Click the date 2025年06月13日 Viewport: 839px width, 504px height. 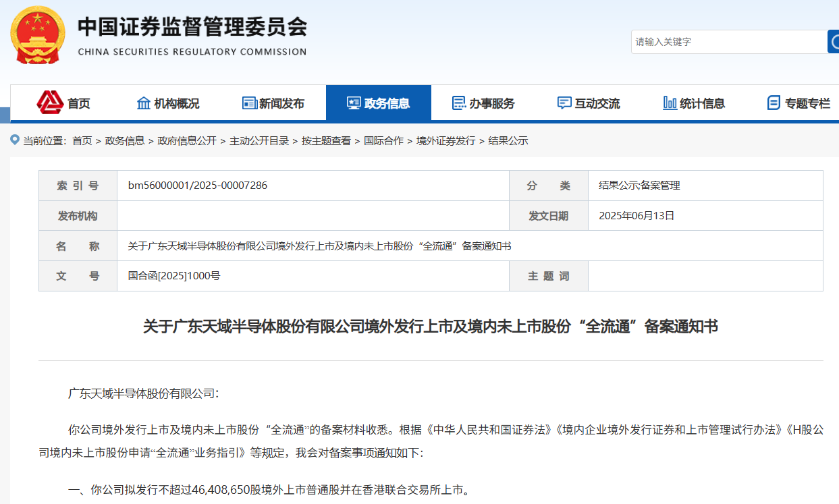click(637, 216)
